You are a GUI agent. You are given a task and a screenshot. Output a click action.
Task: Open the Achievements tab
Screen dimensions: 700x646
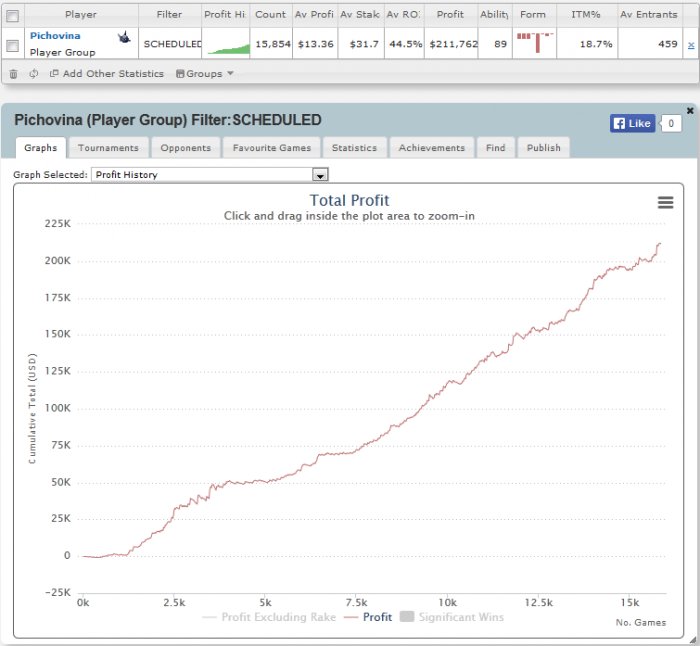coord(431,148)
